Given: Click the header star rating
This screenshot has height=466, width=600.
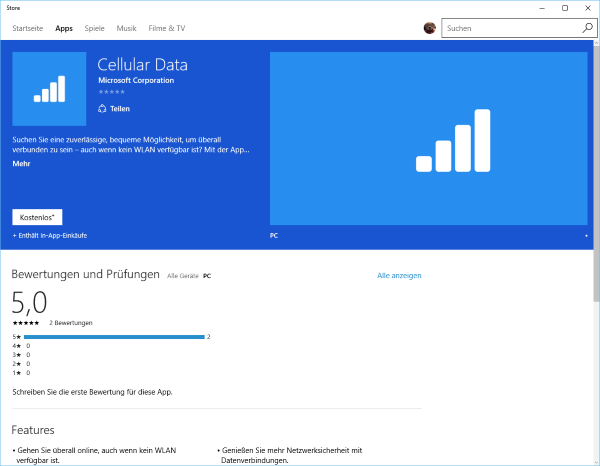Looking at the screenshot, I should click(x=112, y=92).
